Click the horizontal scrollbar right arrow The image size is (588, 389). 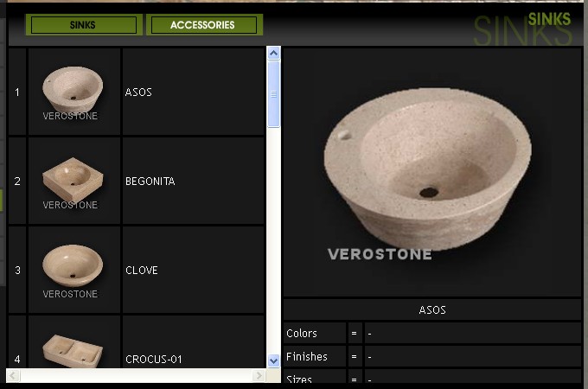(x=259, y=375)
